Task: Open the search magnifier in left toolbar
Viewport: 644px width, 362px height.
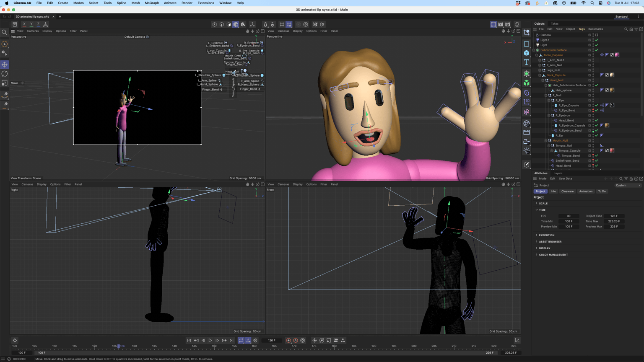Action: point(5,32)
